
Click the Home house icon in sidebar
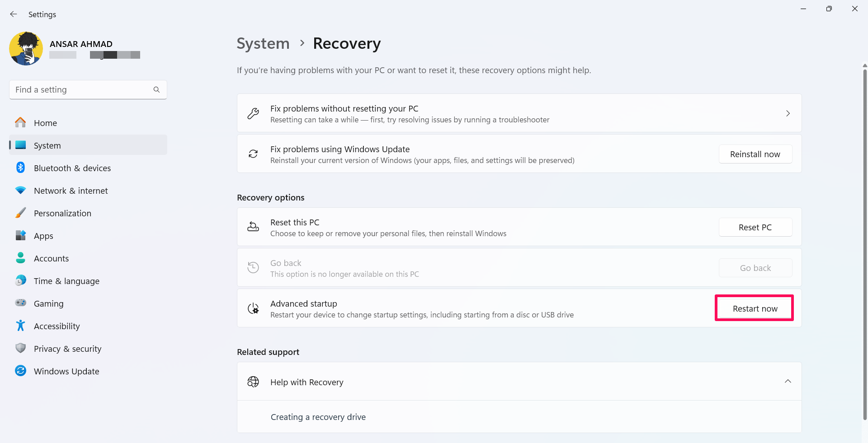pos(20,123)
